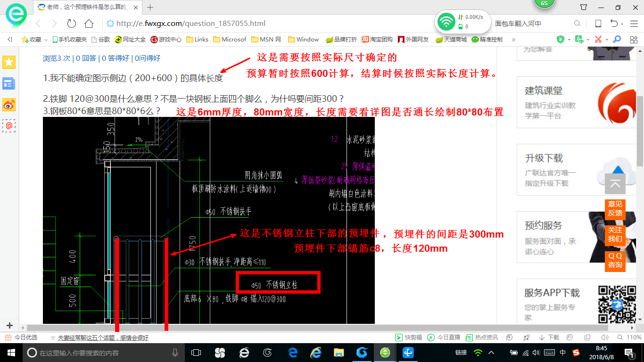Click the 快剪辑 status bar tool

408,337
